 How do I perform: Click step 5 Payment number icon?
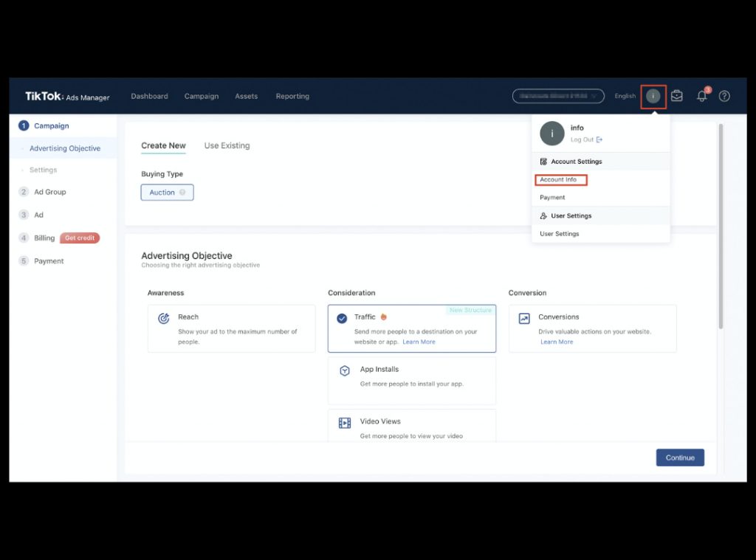(x=24, y=261)
